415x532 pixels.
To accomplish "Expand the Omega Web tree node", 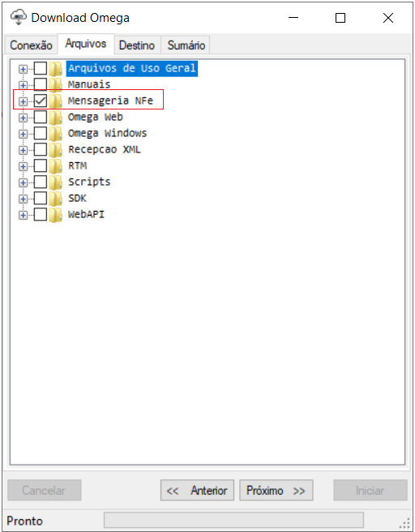I will pos(23,118).
